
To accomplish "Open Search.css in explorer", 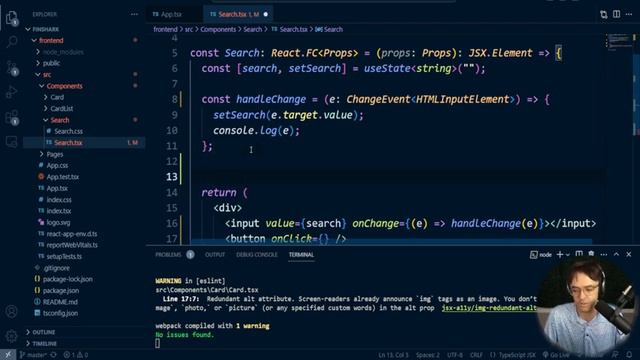I will (68, 131).
